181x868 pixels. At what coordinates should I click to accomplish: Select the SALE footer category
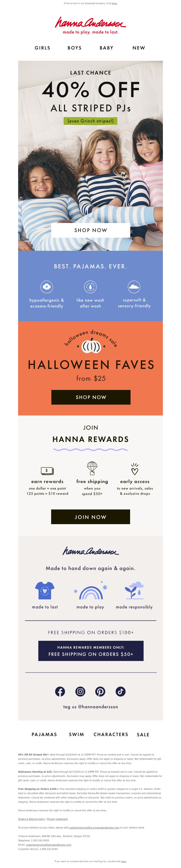[143, 734]
